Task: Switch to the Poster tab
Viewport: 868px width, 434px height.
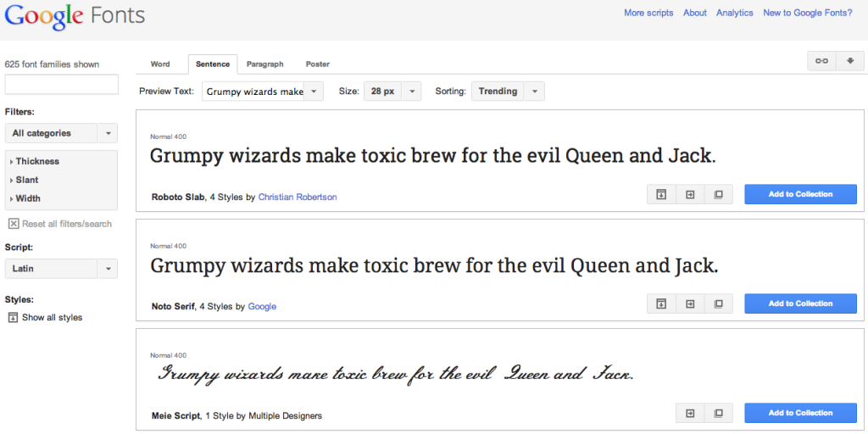Action: click(x=318, y=64)
